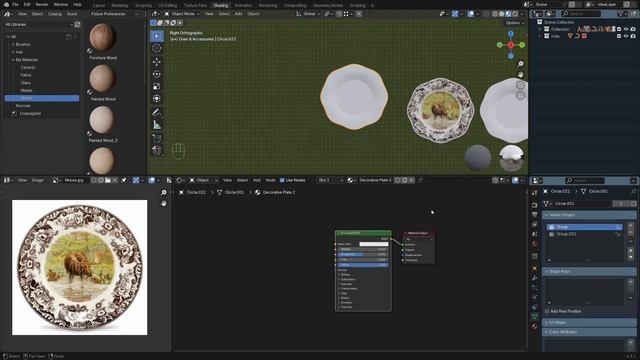Open the viewport Options dropdown
Image resolution: width=640 pixels, height=360 pixels.
[x=514, y=23]
